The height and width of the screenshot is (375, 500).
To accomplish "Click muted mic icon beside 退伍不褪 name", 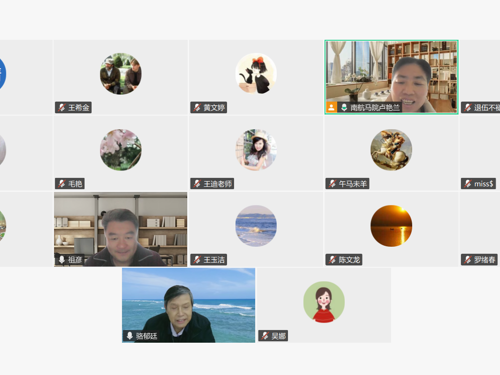I will [468, 107].
